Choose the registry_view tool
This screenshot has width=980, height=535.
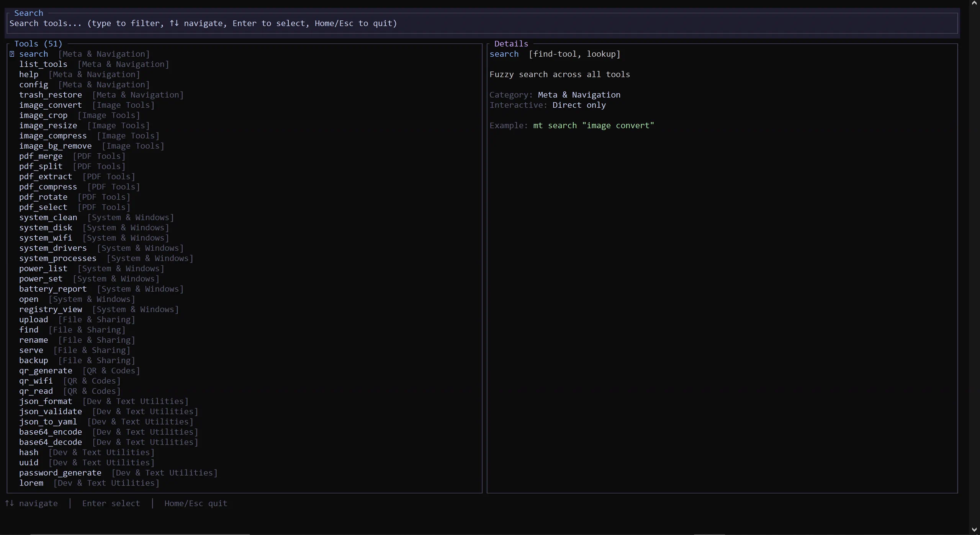244,310
